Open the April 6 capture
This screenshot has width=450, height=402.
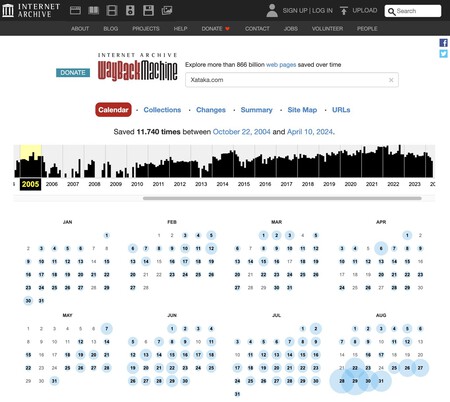point(381,248)
